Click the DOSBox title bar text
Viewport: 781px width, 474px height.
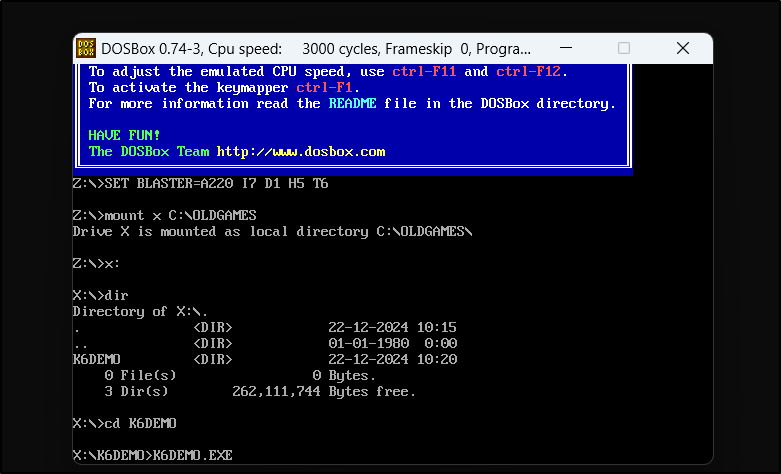316,49
